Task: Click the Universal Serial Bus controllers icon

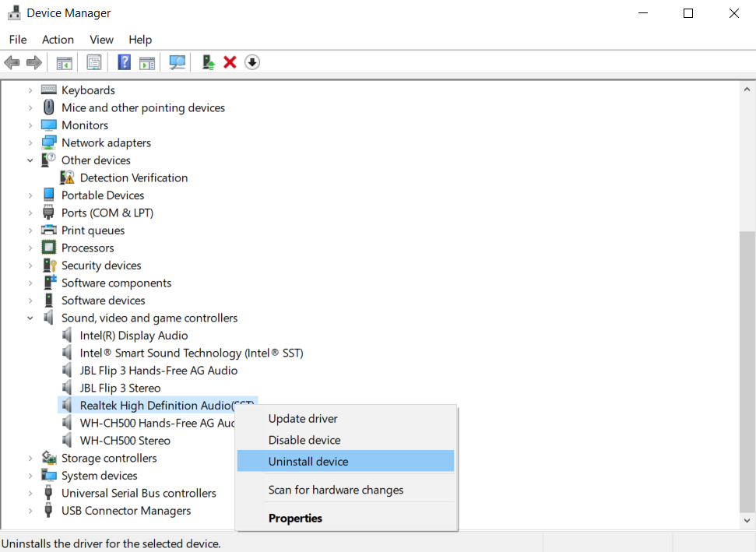Action: tap(48, 493)
